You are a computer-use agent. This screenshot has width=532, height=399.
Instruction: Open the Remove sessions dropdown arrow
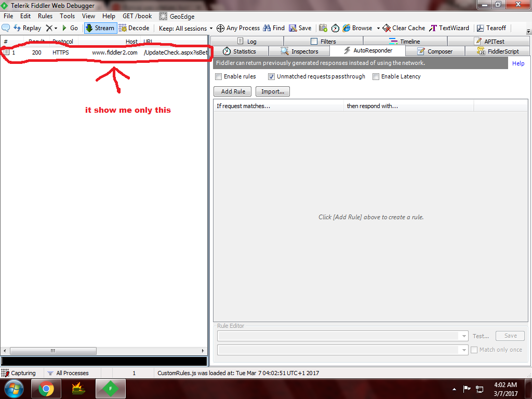[56, 28]
